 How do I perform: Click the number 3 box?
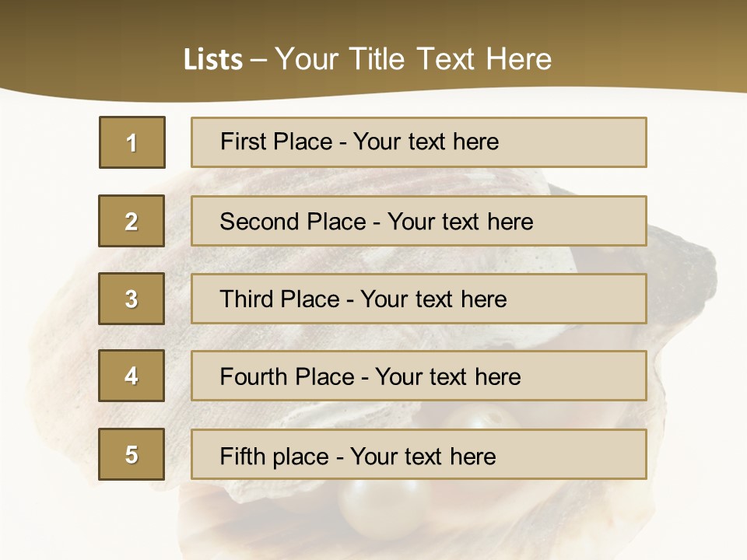click(x=132, y=299)
